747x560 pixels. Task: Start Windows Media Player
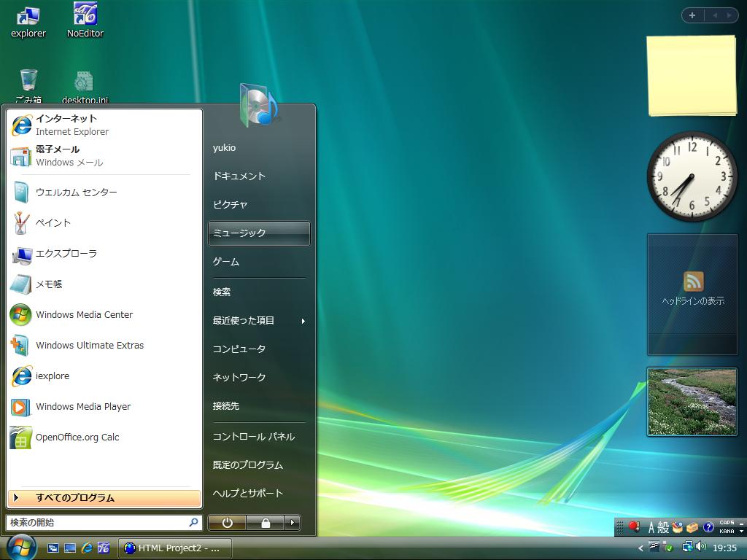[82, 407]
